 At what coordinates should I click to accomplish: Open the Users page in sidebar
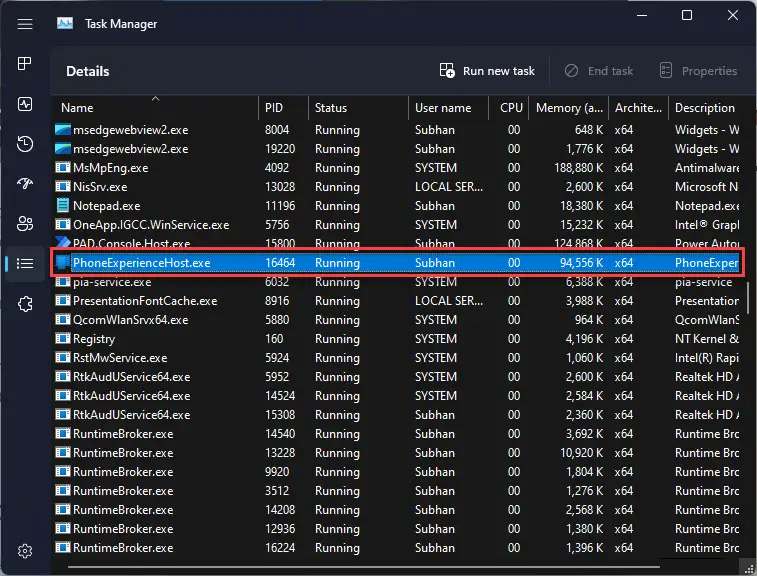pyautogui.click(x=25, y=223)
